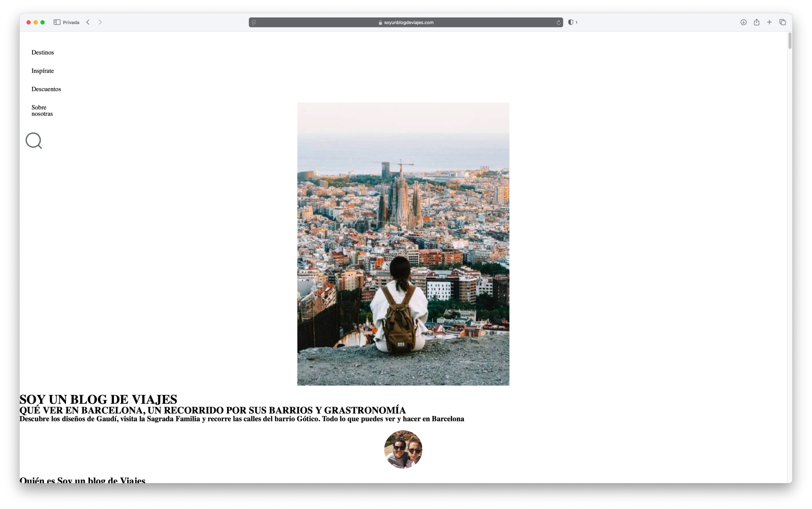Click the circular authors avatar photo
Viewport: 812px width, 509px height.
(403, 449)
